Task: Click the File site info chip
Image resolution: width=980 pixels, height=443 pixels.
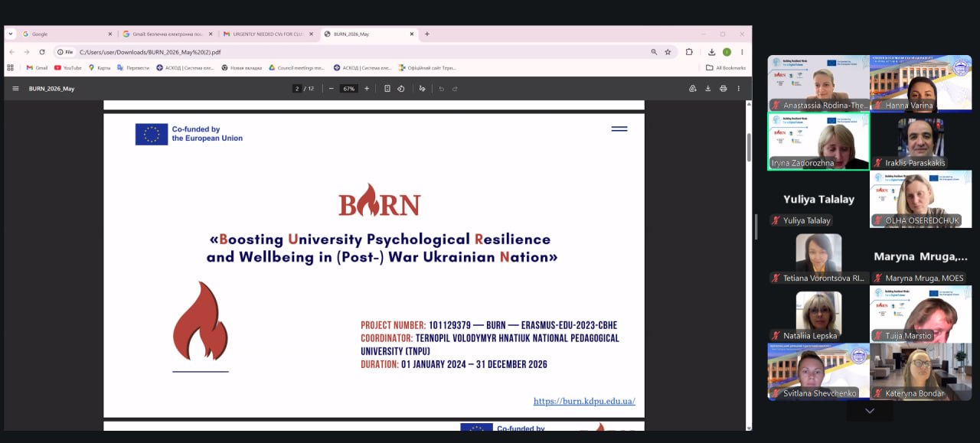Action: 65,52
